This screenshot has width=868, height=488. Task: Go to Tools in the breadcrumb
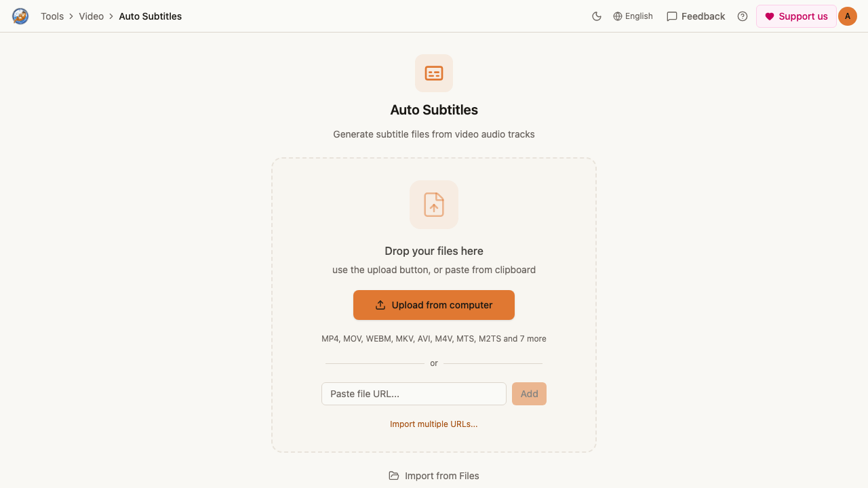pyautogui.click(x=52, y=16)
